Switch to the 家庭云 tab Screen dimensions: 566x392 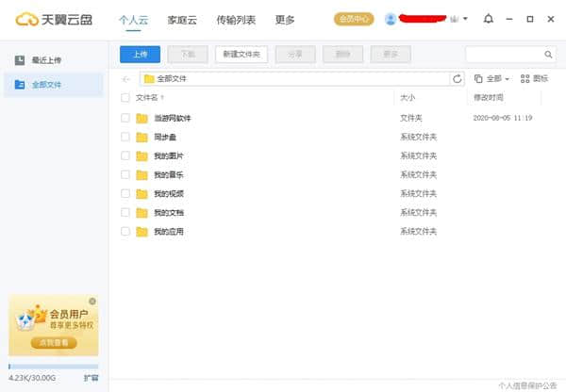pos(183,19)
